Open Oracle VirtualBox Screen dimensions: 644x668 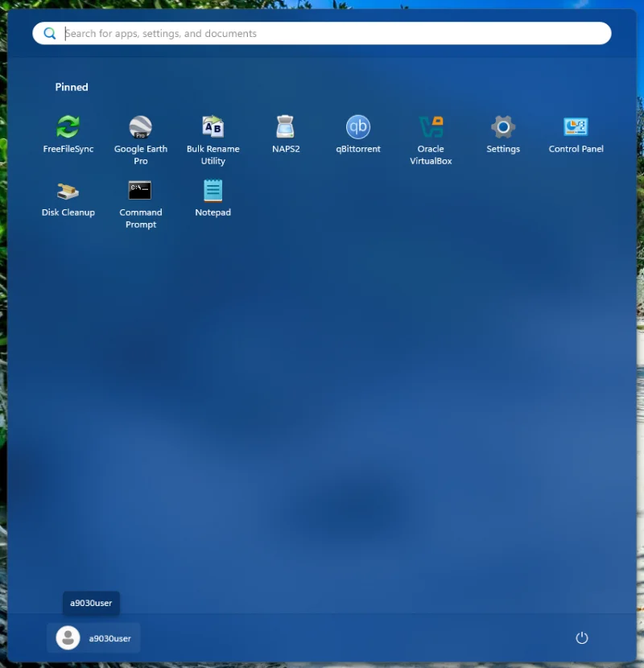coord(431,141)
